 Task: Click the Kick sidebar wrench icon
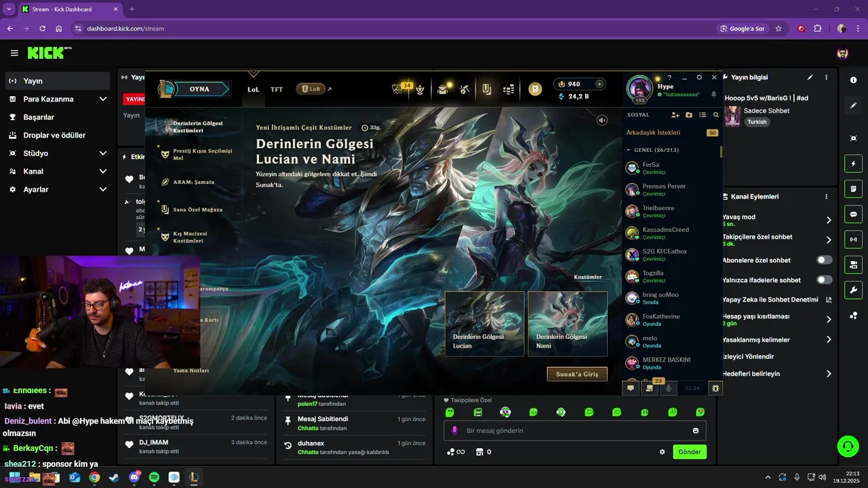853,290
